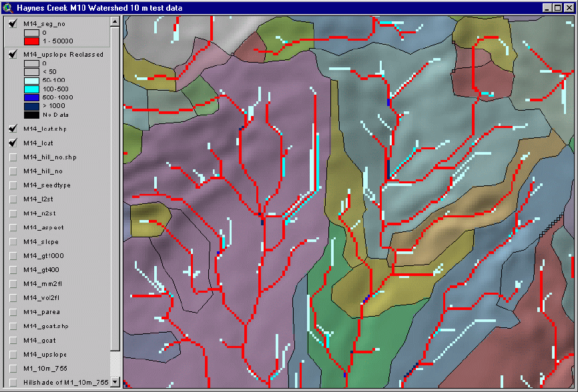Enable the M14_mm2fl layer
The height and width of the screenshot is (392, 578).
[x=13, y=284]
